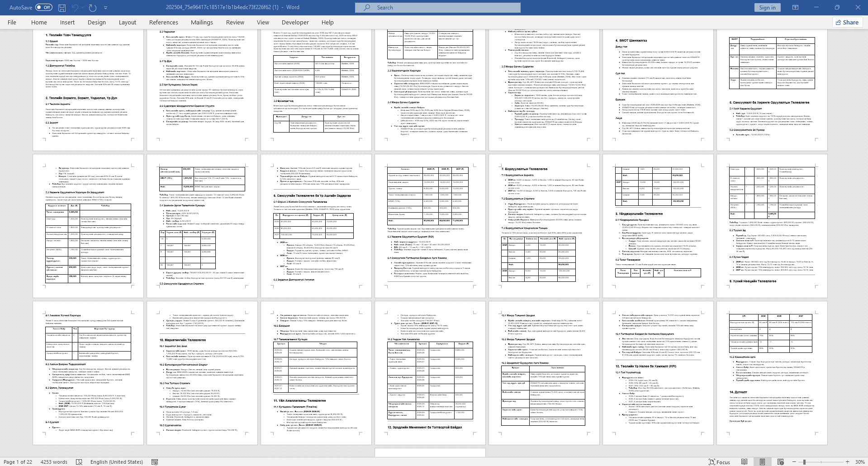Go to the Layout tab

tap(128, 22)
